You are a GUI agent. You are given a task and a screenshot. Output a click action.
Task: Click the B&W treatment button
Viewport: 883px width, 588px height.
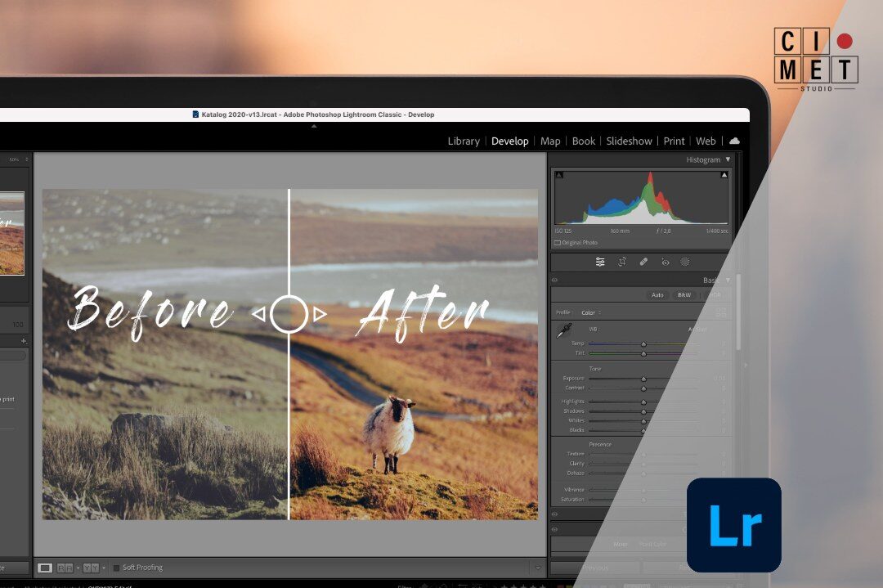tap(684, 294)
